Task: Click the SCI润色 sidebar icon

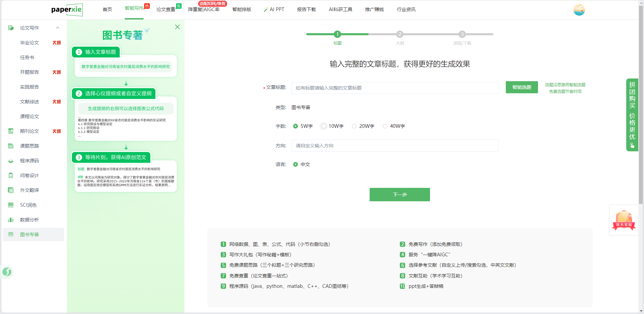Action: [x=11, y=205]
